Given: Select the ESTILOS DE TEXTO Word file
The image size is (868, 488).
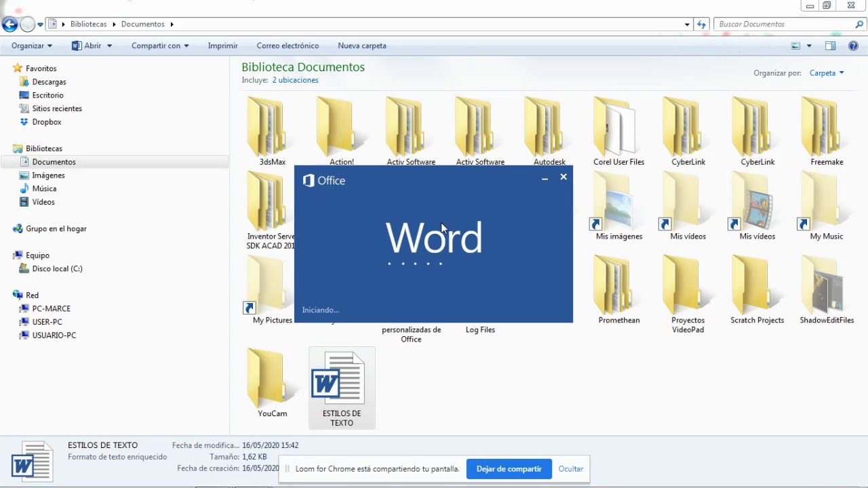Looking at the screenshot, I should click(x=342, y=388).
